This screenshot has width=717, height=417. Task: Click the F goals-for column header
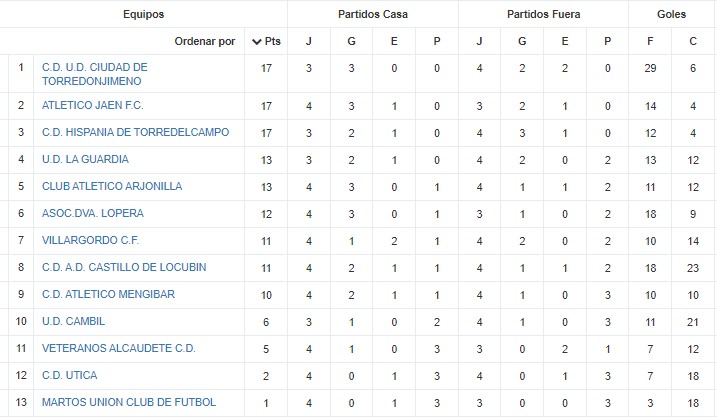point(650,41)
